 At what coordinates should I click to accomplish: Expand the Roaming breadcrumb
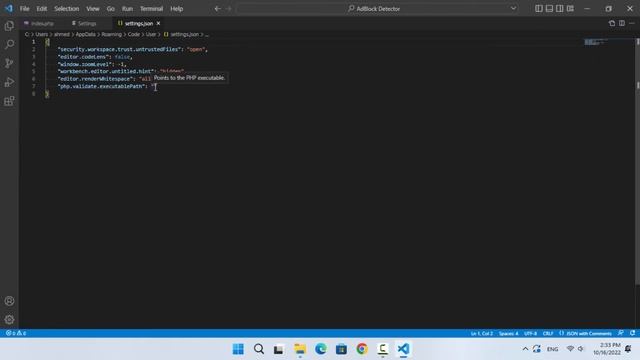[x=112, y=34]
